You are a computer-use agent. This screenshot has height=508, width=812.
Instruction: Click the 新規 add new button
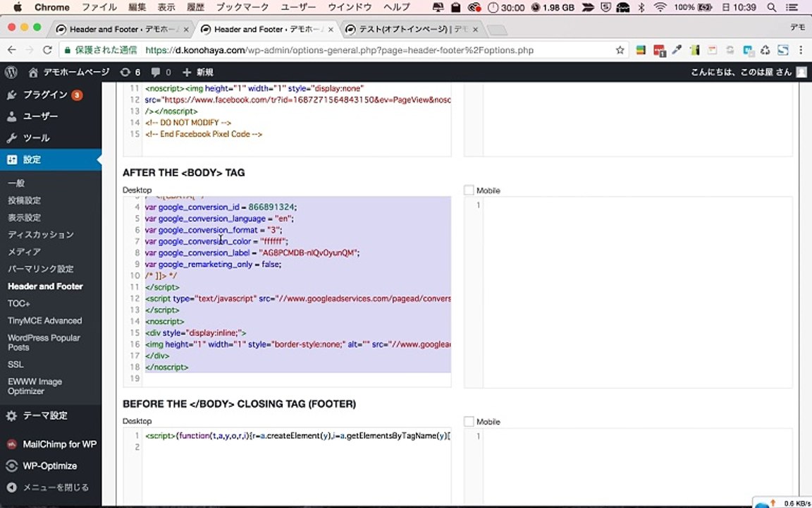pos(198,72)
